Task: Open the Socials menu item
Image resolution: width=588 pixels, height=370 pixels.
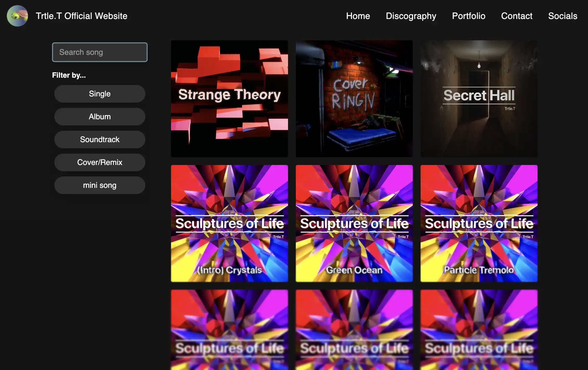Action: (x=563, y=16)
